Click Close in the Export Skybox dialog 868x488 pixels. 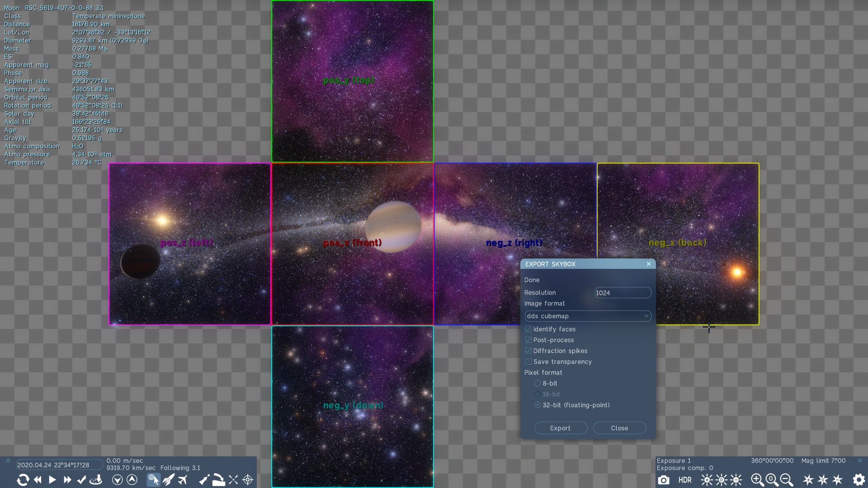click(x=619, y=428)
